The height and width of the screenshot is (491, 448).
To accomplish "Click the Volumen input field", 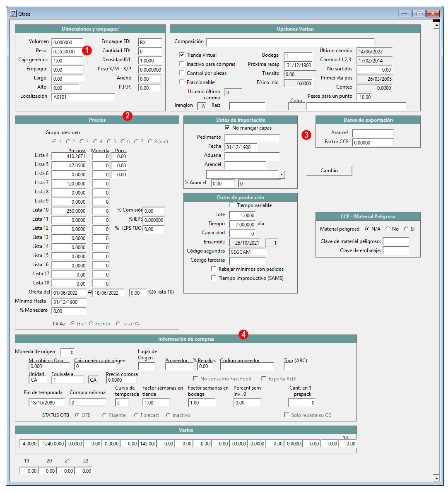I will pyautogui.click(x=67, y=42).
